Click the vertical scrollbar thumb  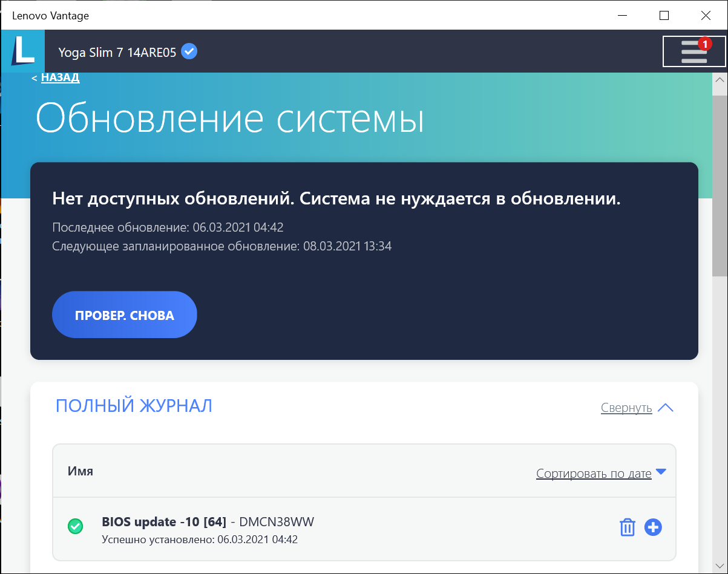pyautogui.click(x=720, y=186)
